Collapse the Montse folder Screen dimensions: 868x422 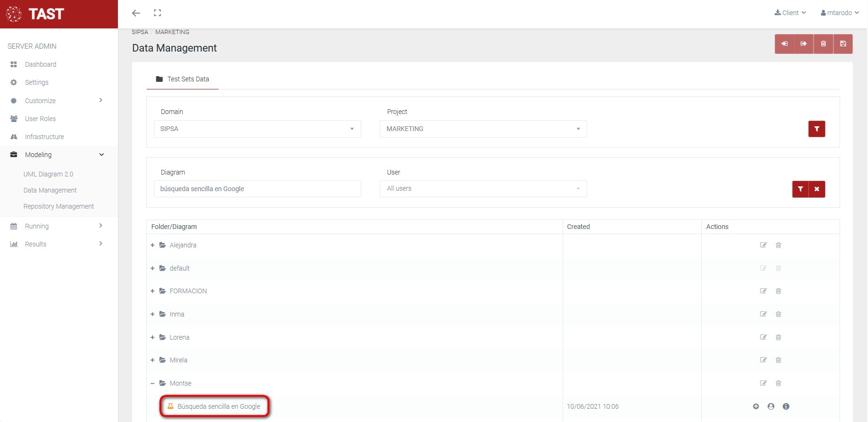(x=152, y=383)
